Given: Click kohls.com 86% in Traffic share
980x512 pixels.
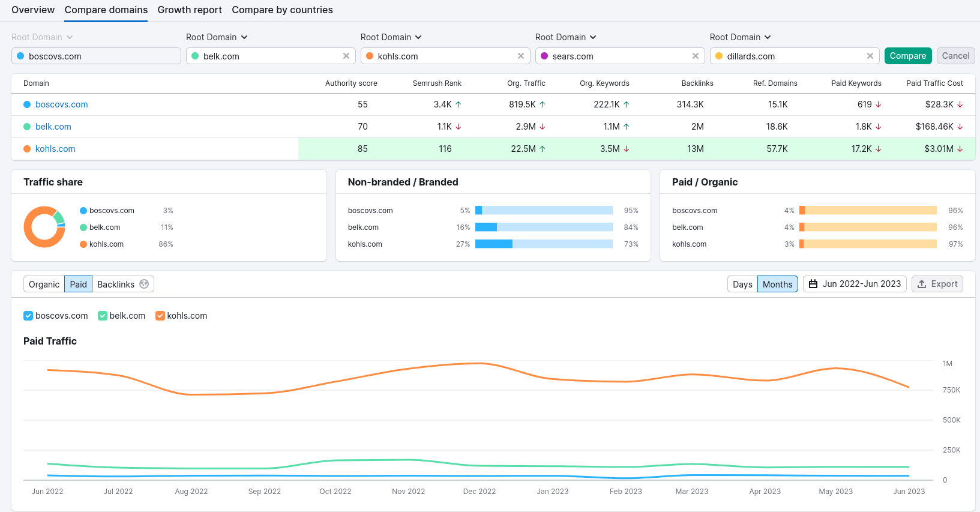Looking at the screenshot, I should tap(166, 244).
